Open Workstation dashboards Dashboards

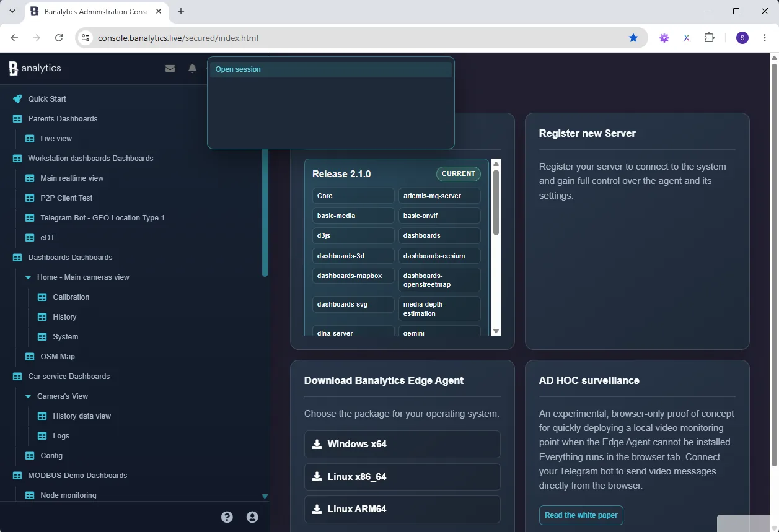click(90, 159)
